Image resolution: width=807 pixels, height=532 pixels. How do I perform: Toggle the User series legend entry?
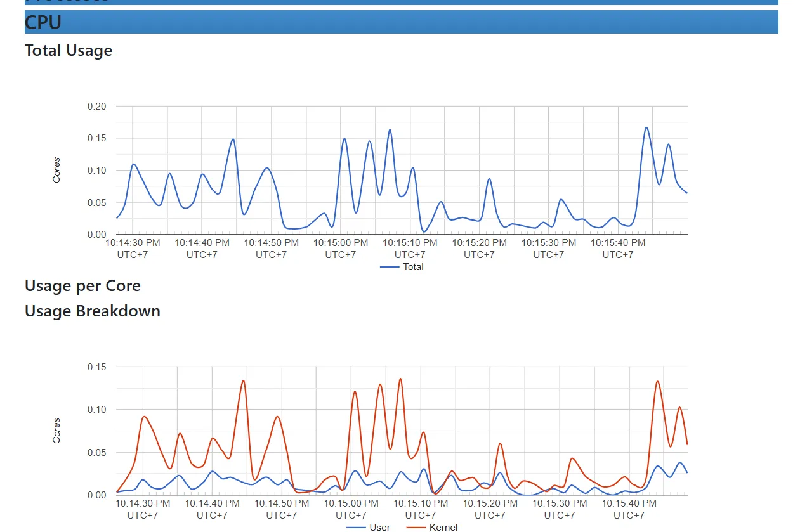coord(379,527)
